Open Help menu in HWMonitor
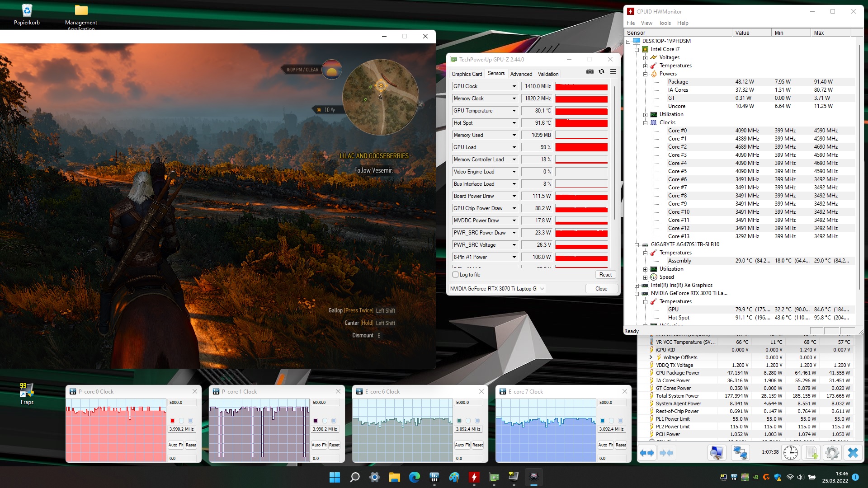This screenshot has width=868, height=488. pos(683,23)
